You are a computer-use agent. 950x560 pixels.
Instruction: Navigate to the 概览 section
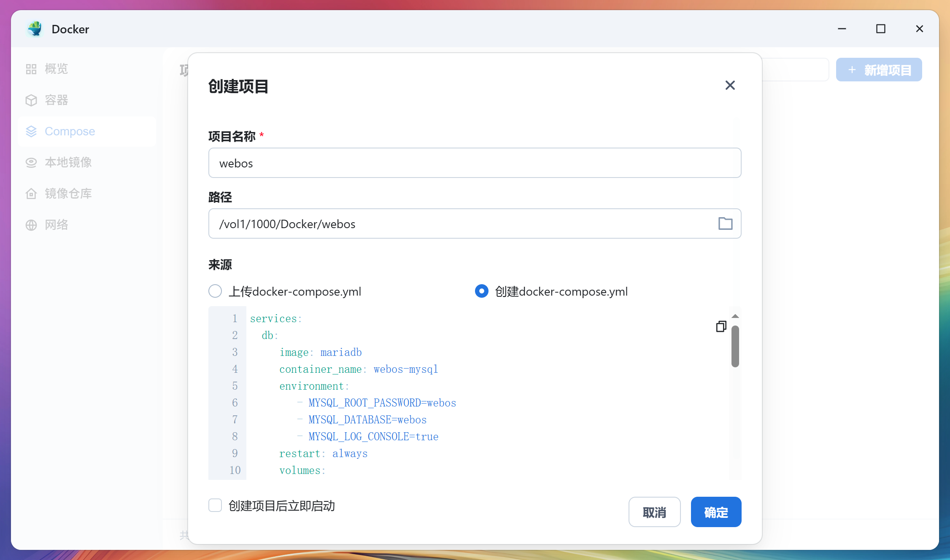click(31, 69)
